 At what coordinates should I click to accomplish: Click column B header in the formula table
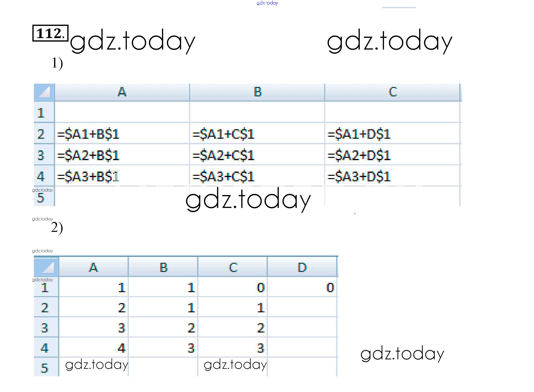click(x=257, y=92)
